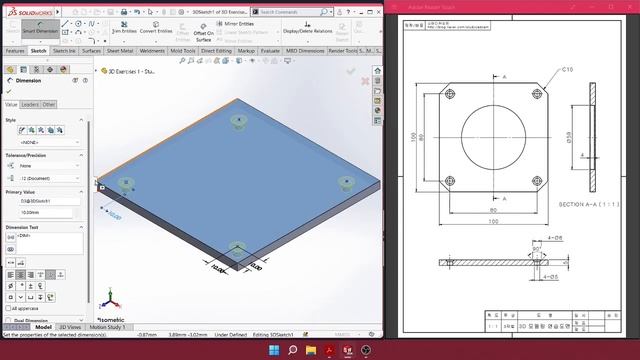Viewport: 640px width, 360px height.
Task: Expand the 3D Exercises 1 flyout tree
Action: tap(96, 71)
